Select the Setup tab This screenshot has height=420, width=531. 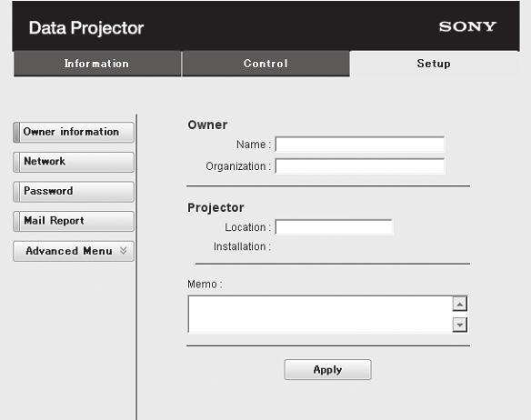434,64
